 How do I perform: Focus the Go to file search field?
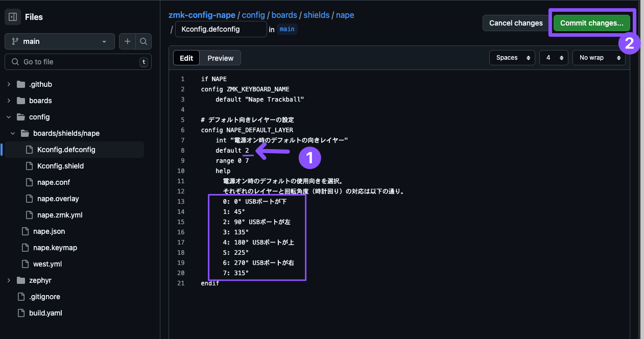78,62
